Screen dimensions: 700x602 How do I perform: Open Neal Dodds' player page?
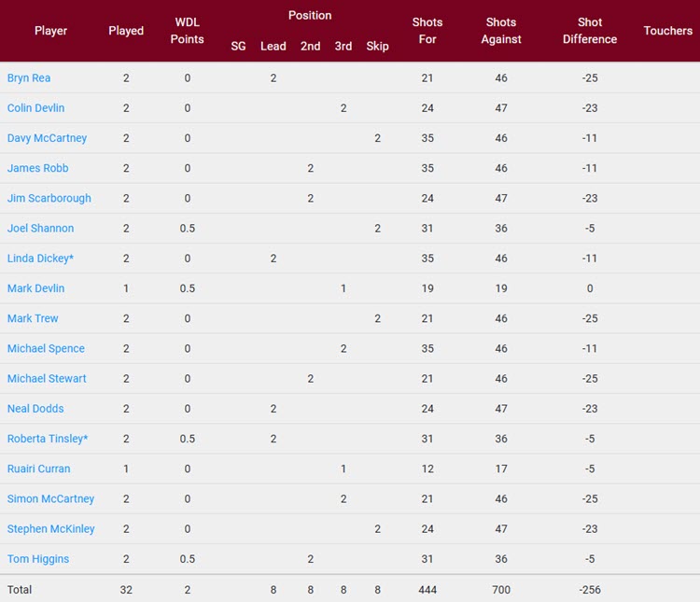click(x=35, y=409)
